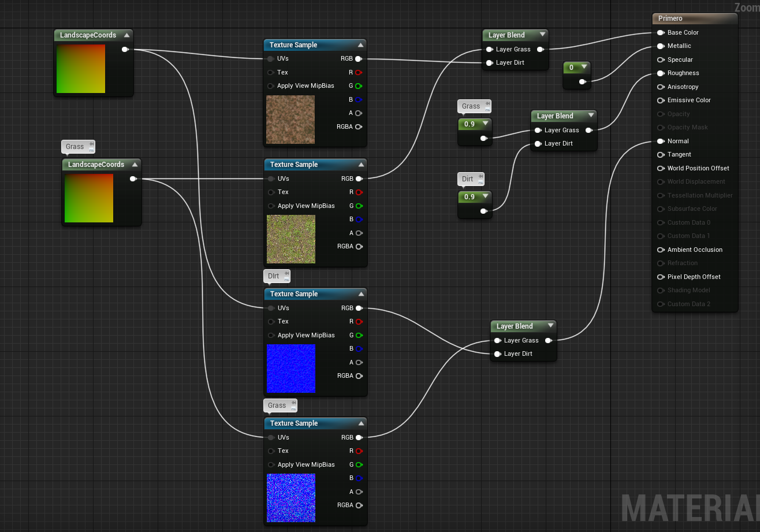Click Layer Dirt pin of Layer Blend feeding Normal
This screenshot has height=532, width=760.
[497, 354]
